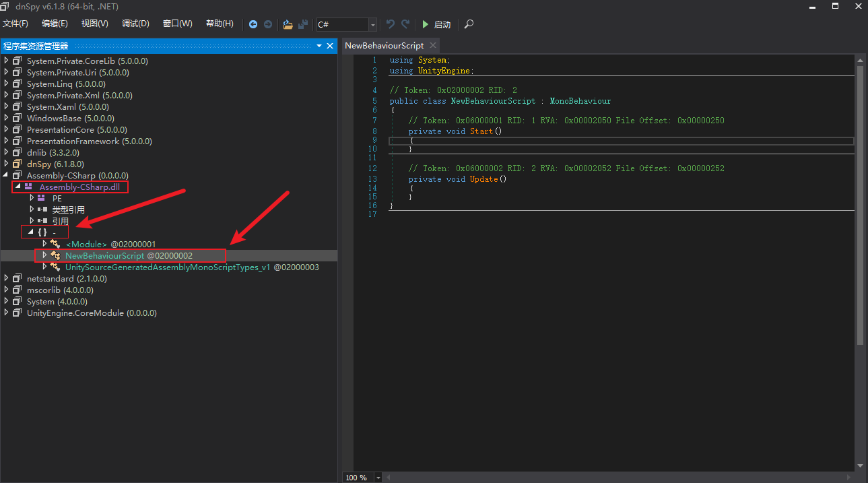Open the 窗口(W) menu
The height and width of the screenshot is (483, 868).
pyautogui.click(x=178, y=24)
